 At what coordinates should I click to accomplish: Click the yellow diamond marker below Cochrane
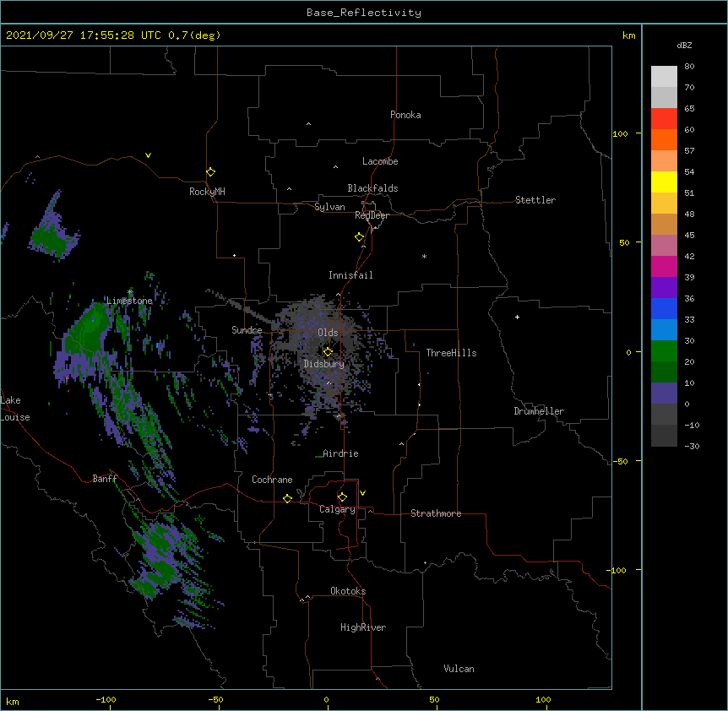[x=287, y=498]
